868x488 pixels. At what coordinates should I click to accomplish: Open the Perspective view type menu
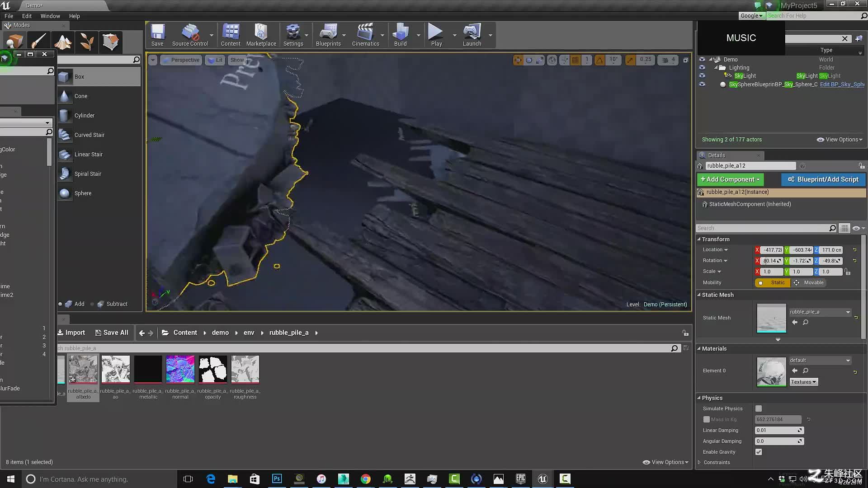181,60
